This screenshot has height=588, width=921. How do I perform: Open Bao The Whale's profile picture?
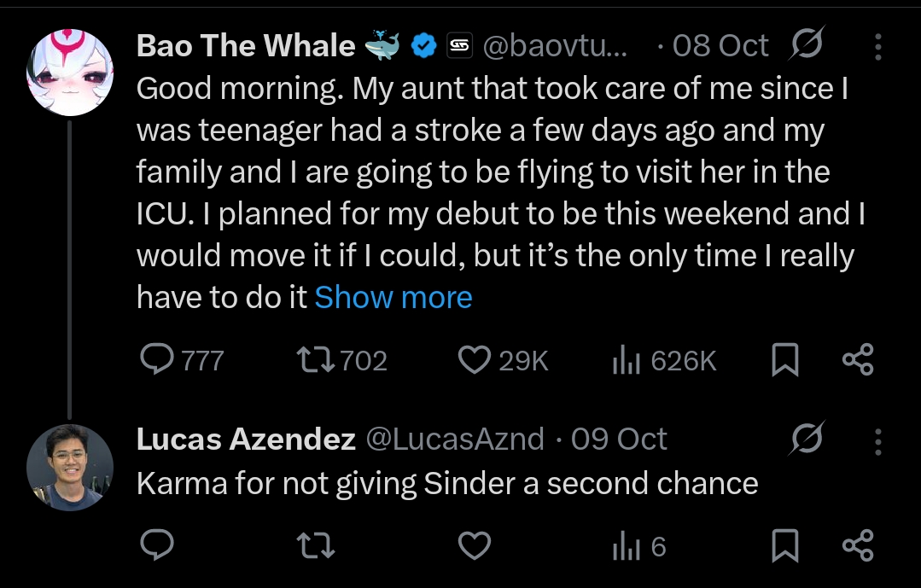click(x=69, y=73)
